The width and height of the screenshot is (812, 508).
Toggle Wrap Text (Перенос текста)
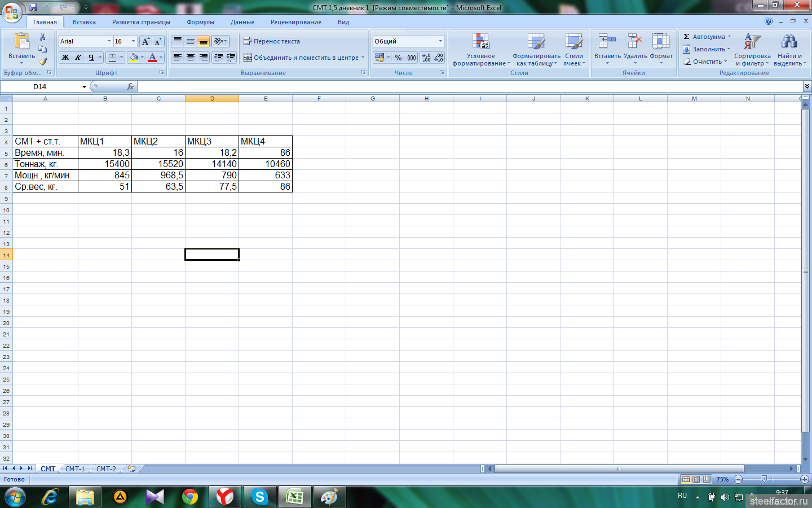pos(271,41)
